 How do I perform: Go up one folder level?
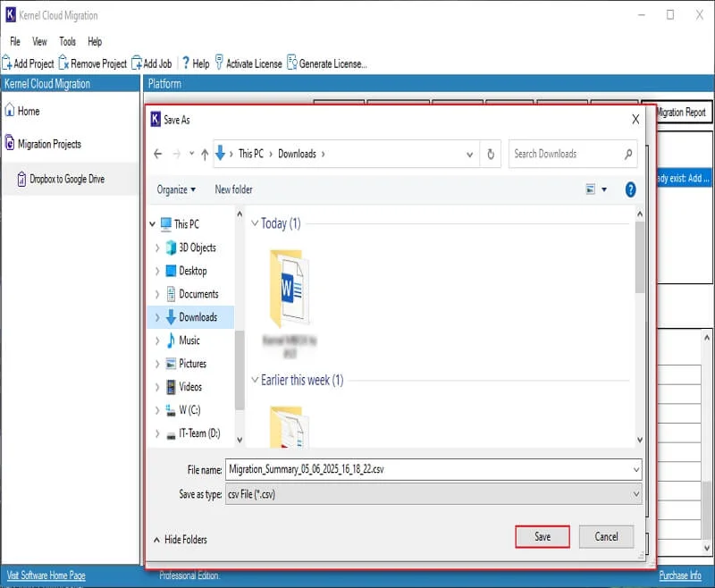(205, 155)
